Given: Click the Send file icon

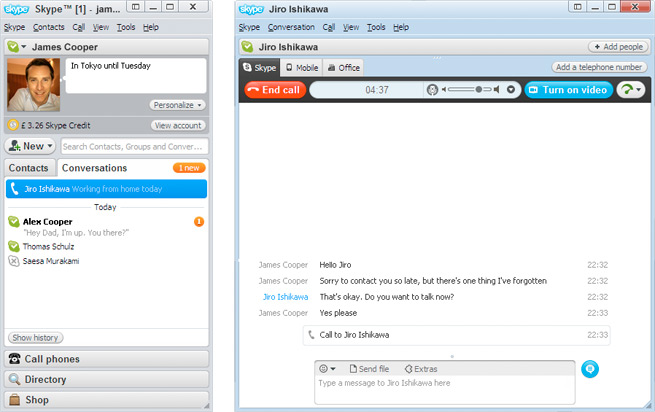Looking at the screenshot, I should coord(353,369).
